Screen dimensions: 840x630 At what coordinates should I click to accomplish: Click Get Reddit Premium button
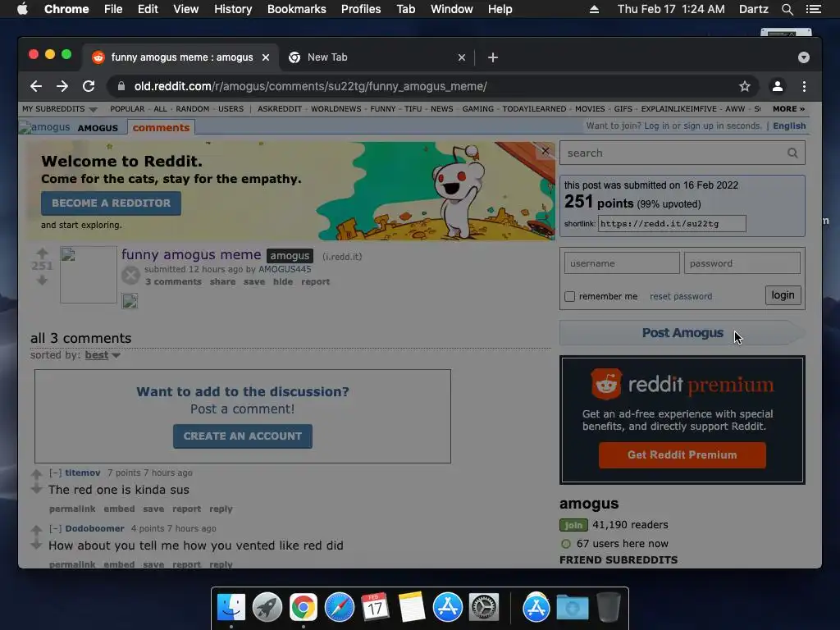click(682, 454)
